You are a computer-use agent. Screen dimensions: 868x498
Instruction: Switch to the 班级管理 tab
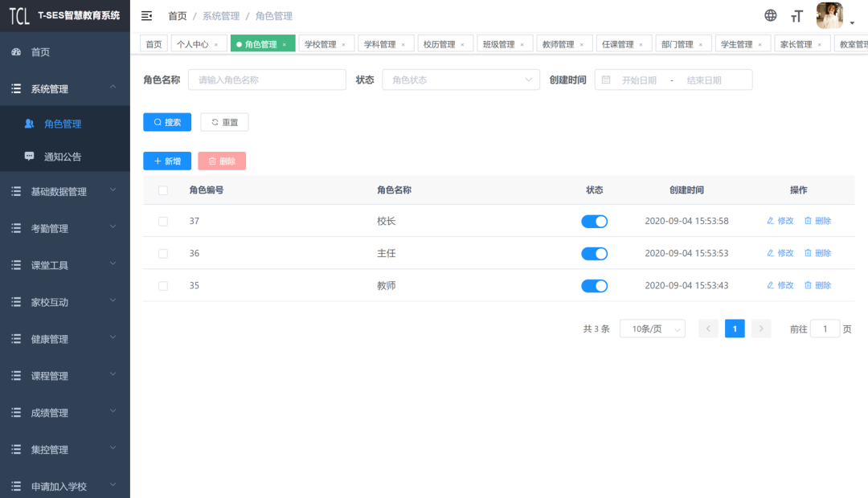point(498,44)
